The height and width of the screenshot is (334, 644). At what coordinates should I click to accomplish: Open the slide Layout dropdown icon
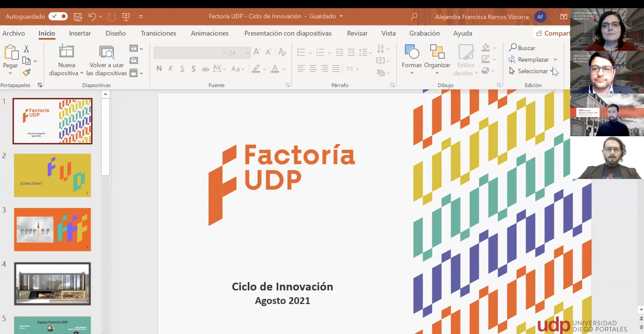(x=136, y=48)
